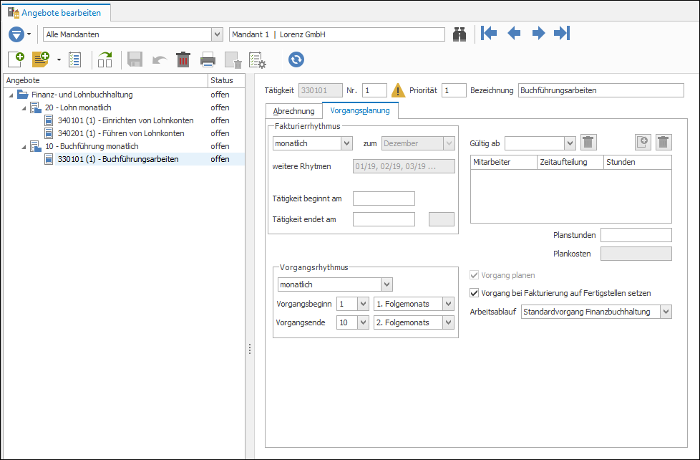This screenshot has height=460, width=700.
Task: Uncheck Vorgang bei Fakturierung auf Fertigstellen setzen
Action: [x=474, y=293]
